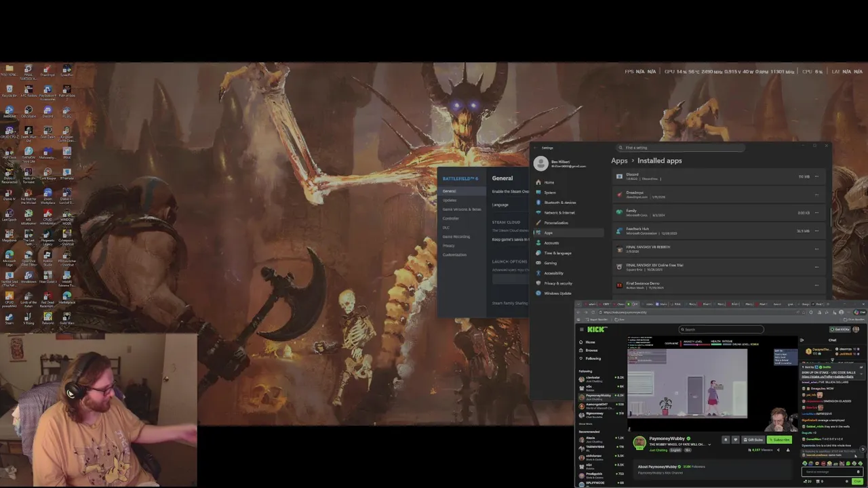
Task: Open the System section in Settings
Action: click(x=568, y=192)
